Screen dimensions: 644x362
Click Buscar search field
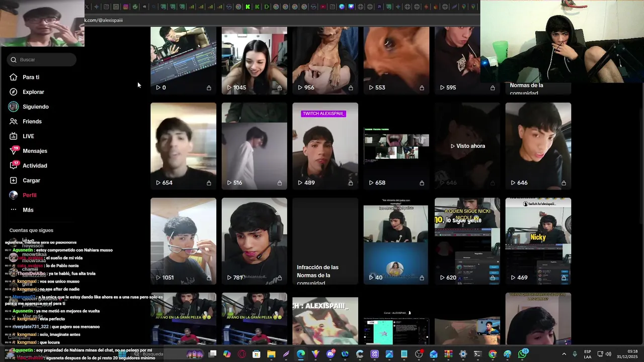[x=42, y=59]
